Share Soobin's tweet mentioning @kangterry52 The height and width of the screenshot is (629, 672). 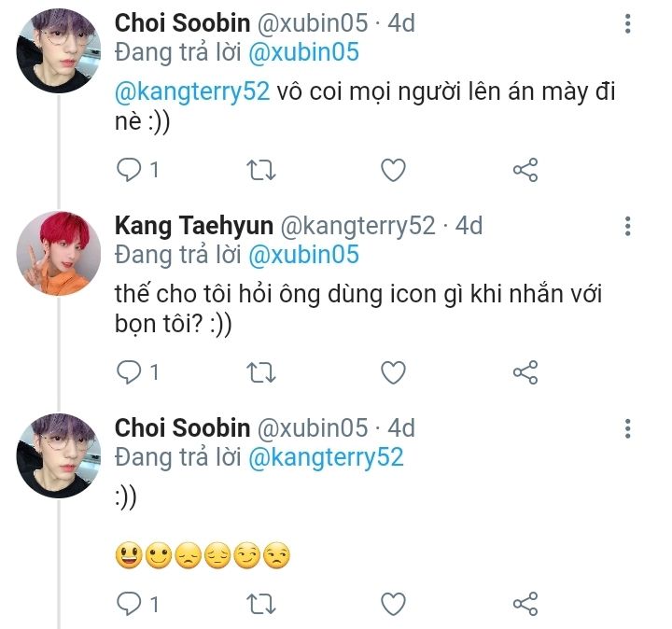coord(525,170)
